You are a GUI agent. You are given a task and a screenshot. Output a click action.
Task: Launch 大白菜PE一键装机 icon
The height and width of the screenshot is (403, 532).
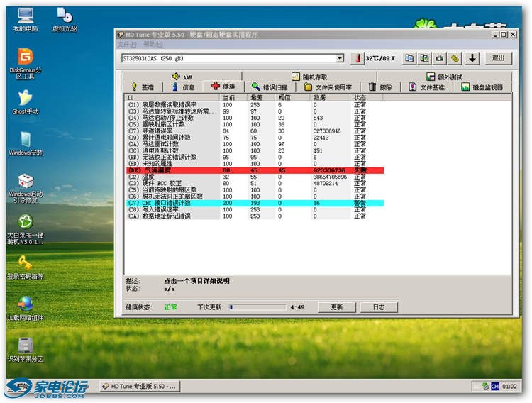click(26, 229)
